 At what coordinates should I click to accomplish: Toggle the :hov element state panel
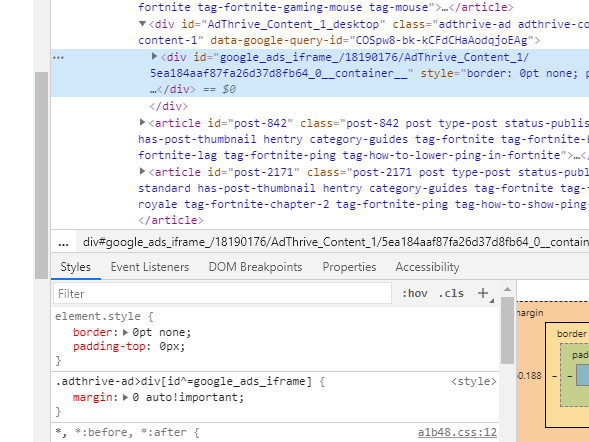pos(415,293)
